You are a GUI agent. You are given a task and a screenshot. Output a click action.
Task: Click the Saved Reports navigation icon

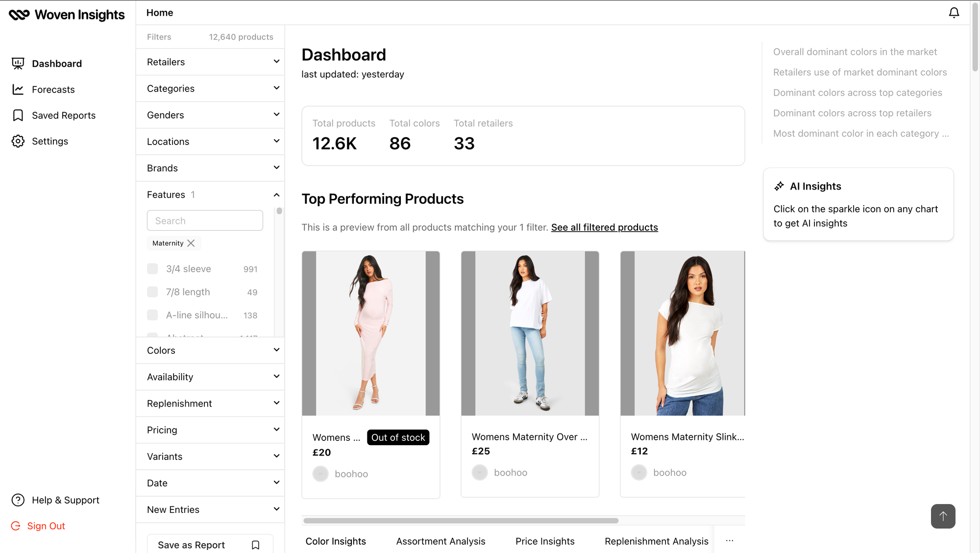(x=18, y=115)
